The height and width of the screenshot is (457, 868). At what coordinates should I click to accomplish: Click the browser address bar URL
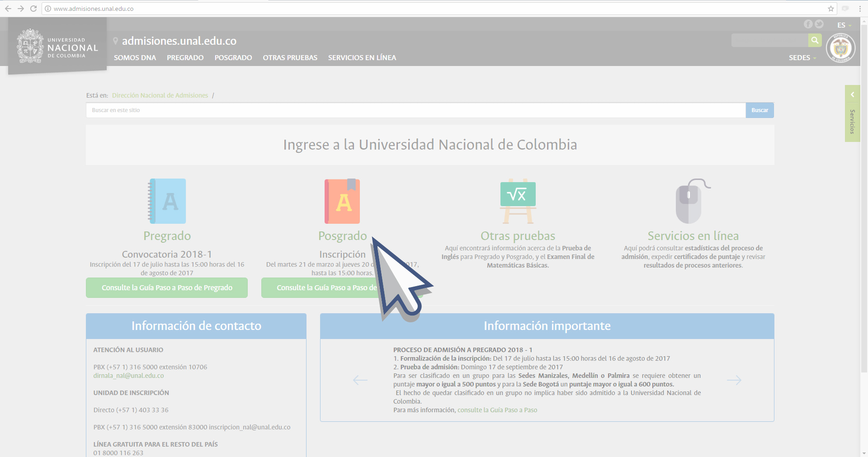[94, 9]
